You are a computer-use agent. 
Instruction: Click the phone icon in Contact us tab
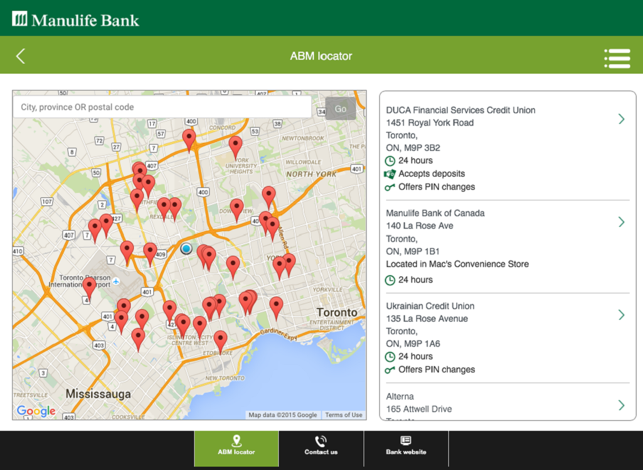pos(321,441)
